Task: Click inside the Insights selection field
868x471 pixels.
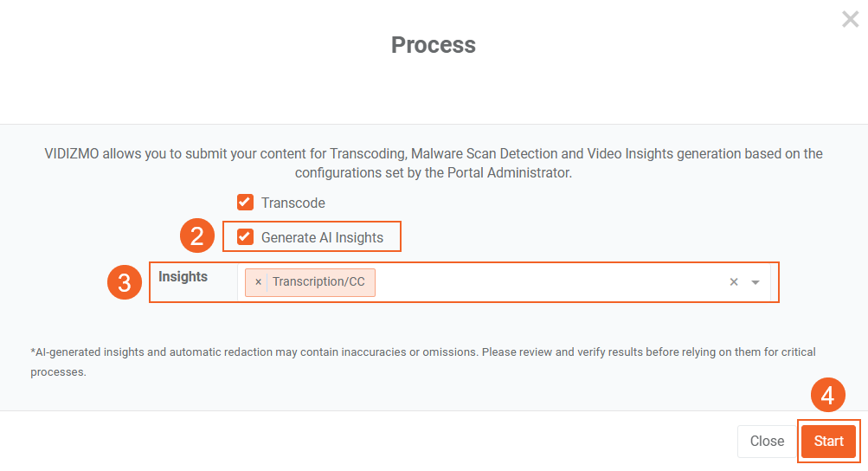Action: (x=545, y=282)
